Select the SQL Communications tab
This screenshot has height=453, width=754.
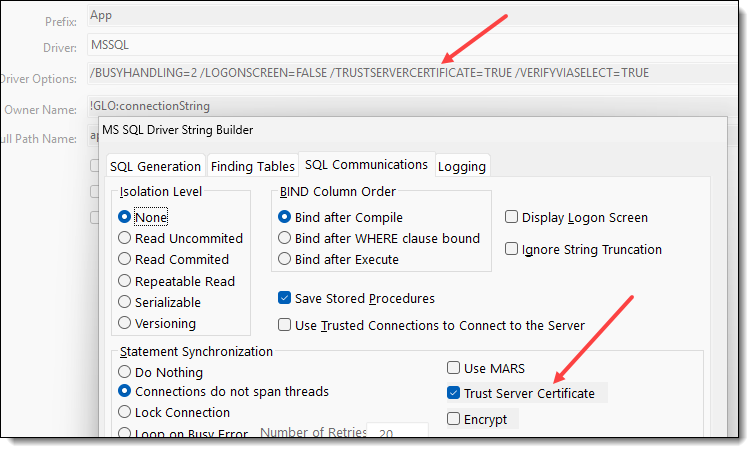click(x=366, y=164)
